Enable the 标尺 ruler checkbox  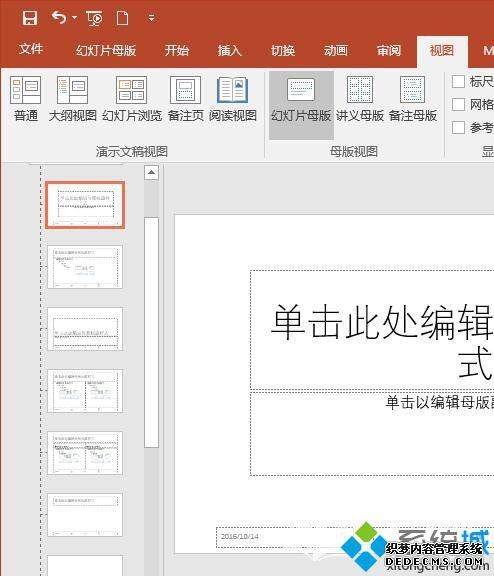[458, 81]
